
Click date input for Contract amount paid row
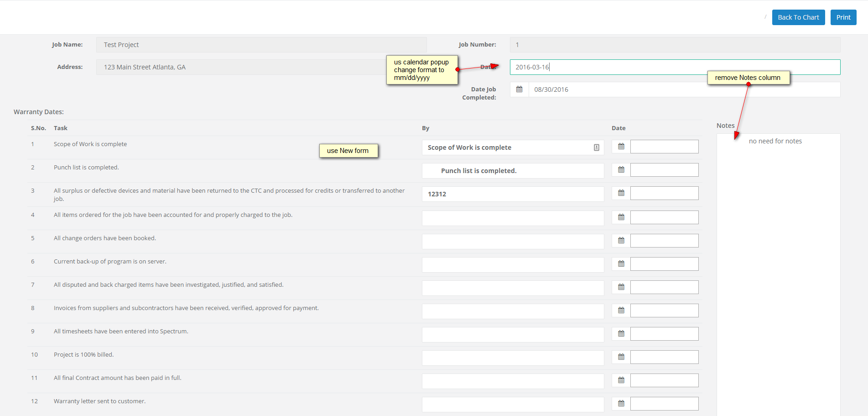[664, 380]
